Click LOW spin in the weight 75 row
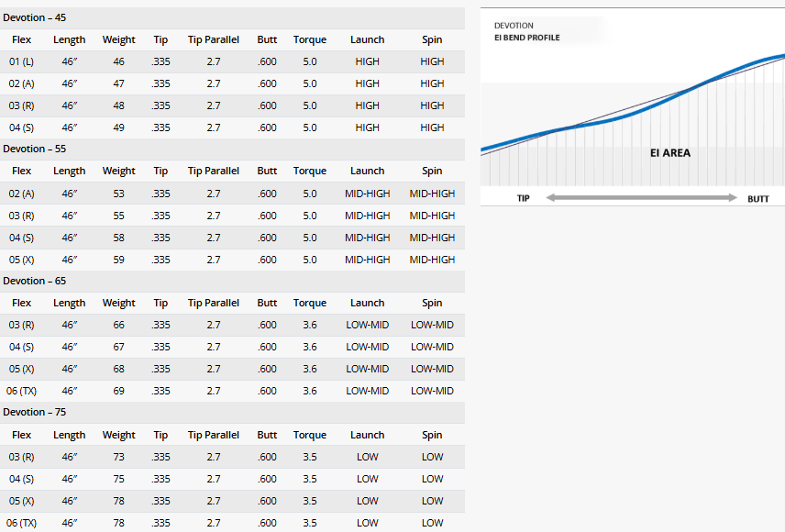785x532 pixels. pos(432,479)
